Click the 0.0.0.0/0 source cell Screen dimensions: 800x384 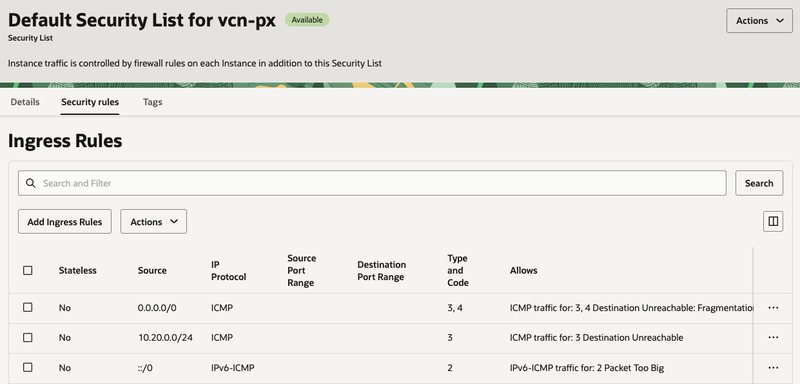click(157, 308)
